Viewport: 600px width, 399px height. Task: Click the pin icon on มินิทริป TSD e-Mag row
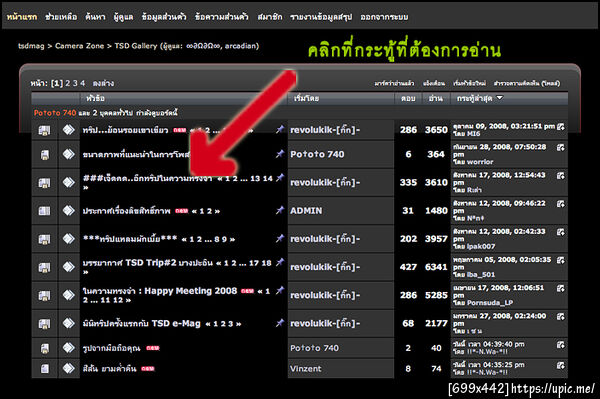[280, 323]
